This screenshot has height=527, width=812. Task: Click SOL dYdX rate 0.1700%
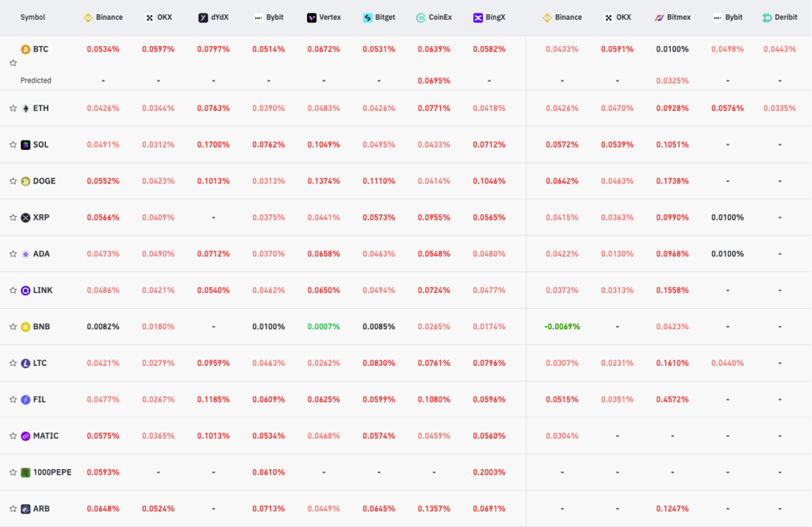point(213,144)
